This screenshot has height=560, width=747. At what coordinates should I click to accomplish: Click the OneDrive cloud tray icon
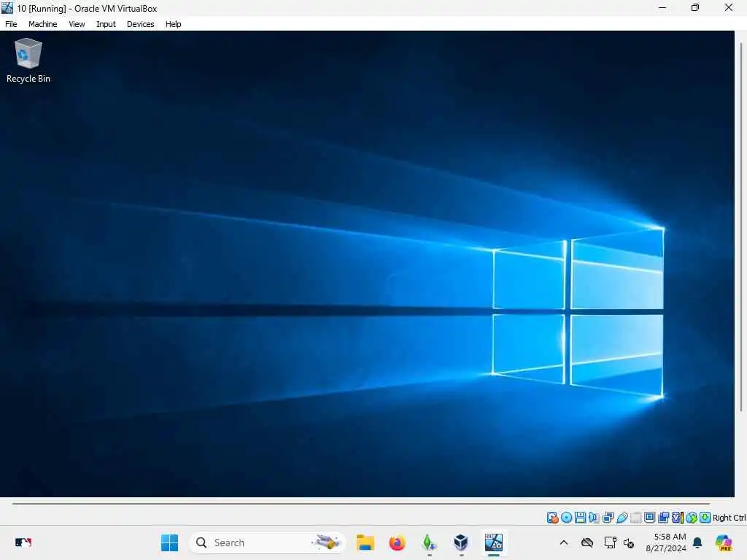(x=587, y=542)
